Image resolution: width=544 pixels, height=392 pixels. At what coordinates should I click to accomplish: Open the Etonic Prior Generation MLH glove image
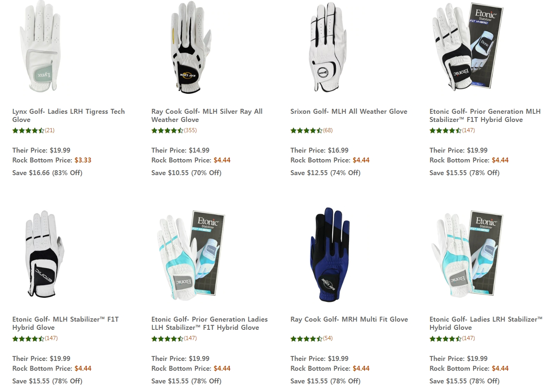click(x=467, y=46)
